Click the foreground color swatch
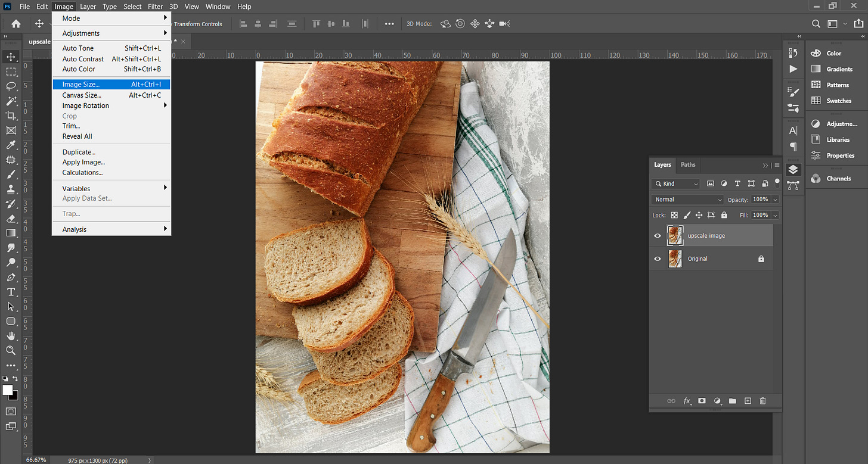 (7, 390)
